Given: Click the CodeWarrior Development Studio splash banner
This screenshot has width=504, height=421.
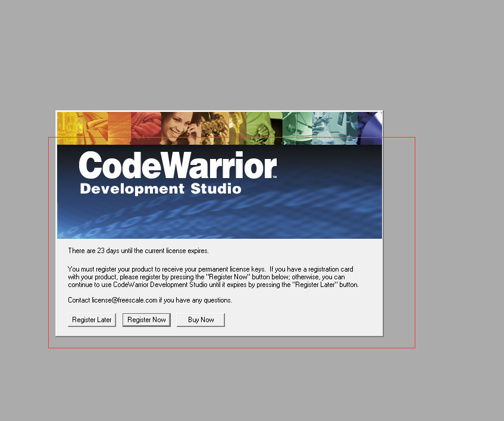Looking at the screenshot, I should (x=220, y=175).
